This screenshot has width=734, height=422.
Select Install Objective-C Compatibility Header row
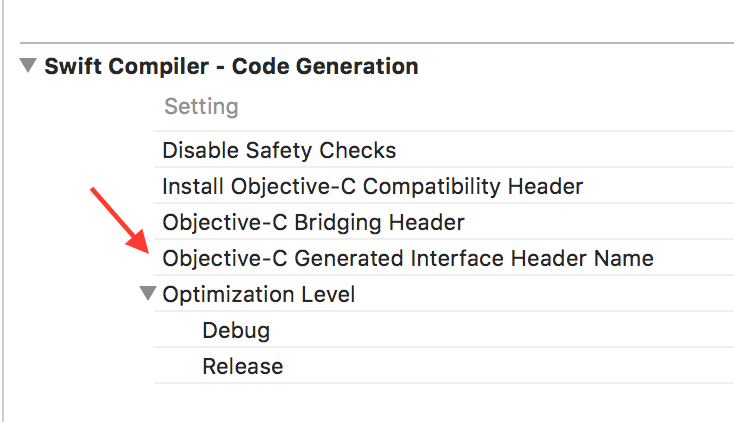click(372, 186)
